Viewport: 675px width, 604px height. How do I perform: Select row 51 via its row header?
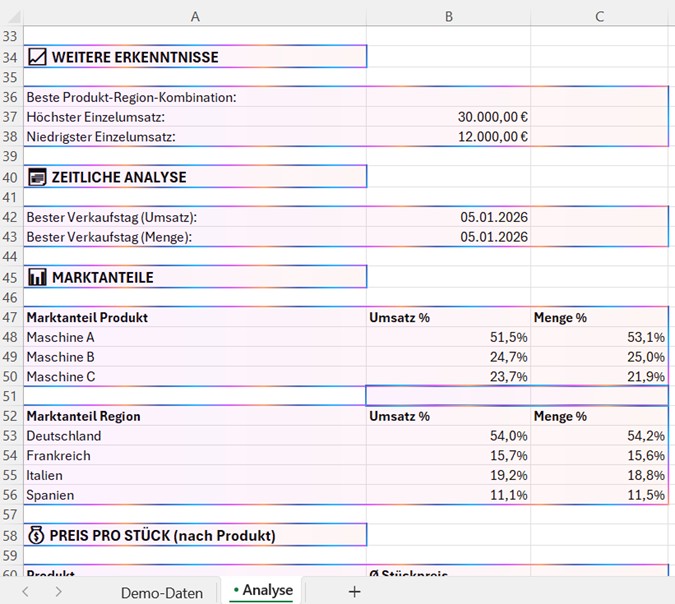click(11, 396)
